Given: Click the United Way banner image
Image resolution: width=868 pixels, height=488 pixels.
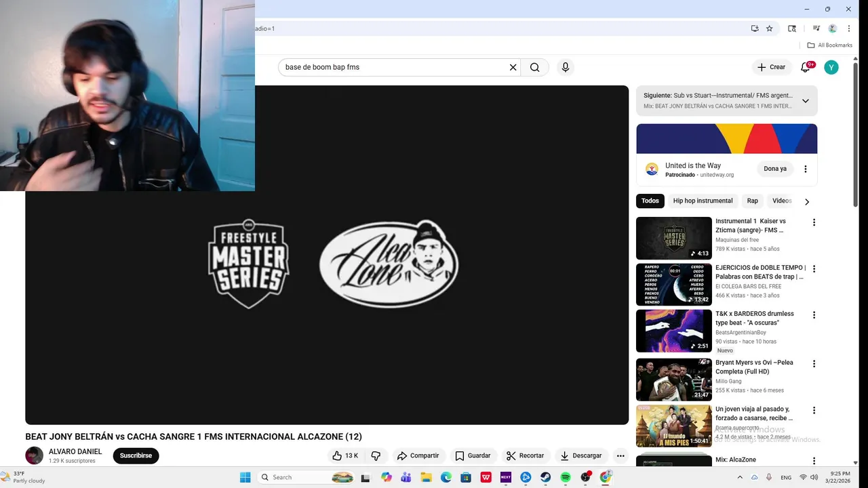Looking at the screenshot, I should [726, 139].
